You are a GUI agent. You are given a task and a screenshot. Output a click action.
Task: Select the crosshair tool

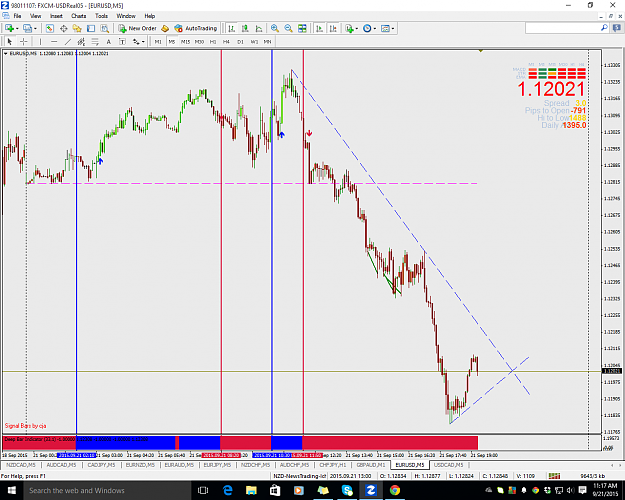click(24, 41)
